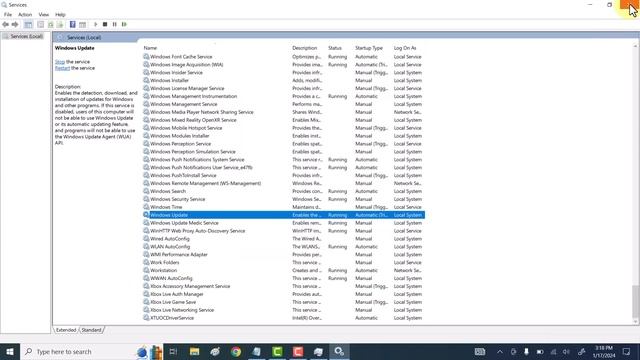Sort by the Name column header

[x=150, y=48]
